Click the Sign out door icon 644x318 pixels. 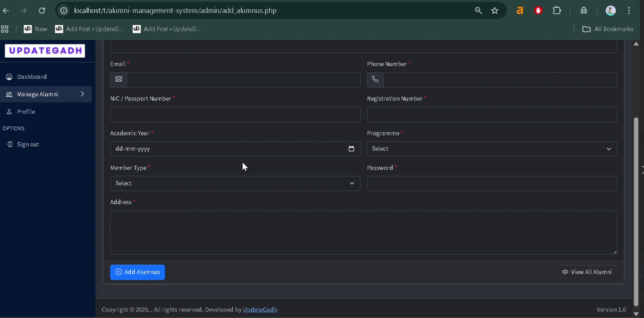pyautogui.click(x=9, y=145)
